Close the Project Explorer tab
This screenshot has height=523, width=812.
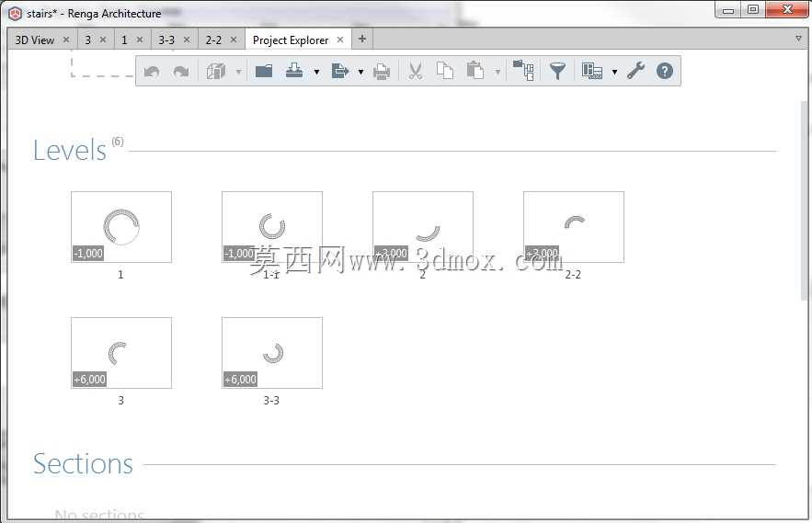click(x=340, y=40)
